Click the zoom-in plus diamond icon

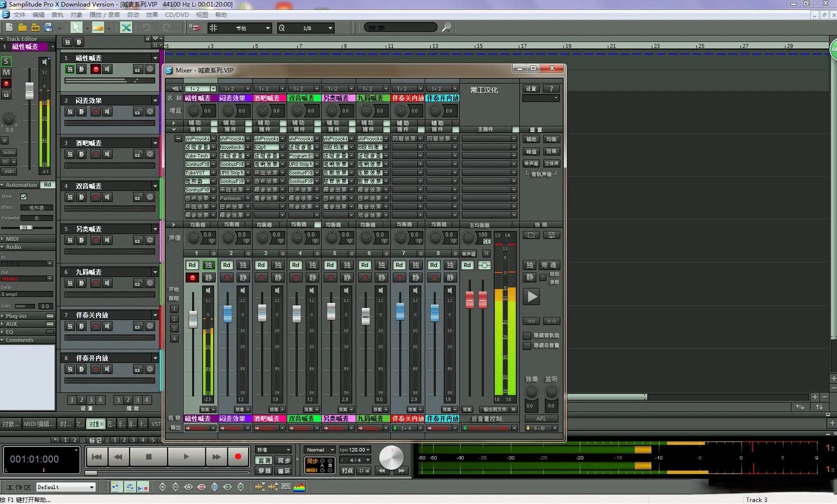point(163,487)
